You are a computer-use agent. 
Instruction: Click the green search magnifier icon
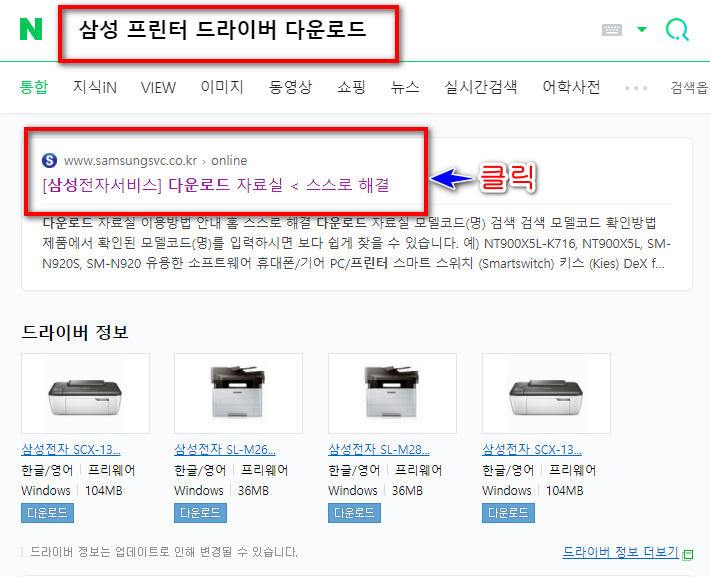pos(677,30)
